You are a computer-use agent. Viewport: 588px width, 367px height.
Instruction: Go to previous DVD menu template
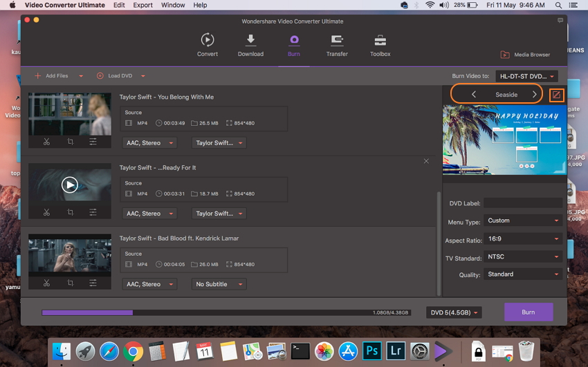(474, 95)
